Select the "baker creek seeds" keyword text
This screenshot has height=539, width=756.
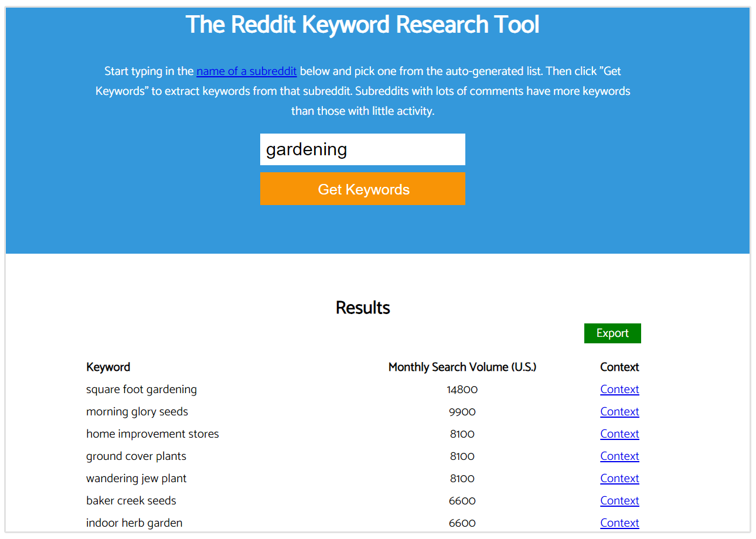[x=131, y=501]
